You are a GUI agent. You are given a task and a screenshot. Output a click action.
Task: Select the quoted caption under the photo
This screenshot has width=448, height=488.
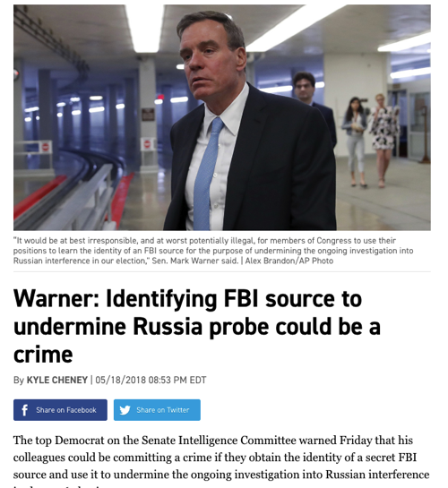[213, 251]
